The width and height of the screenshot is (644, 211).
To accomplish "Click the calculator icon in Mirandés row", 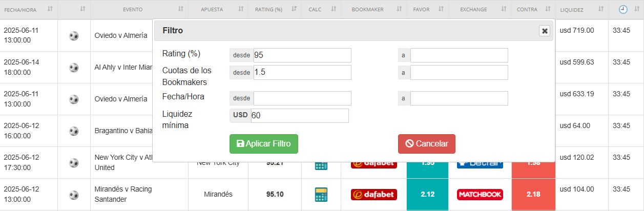I will (x=321, y=195).
